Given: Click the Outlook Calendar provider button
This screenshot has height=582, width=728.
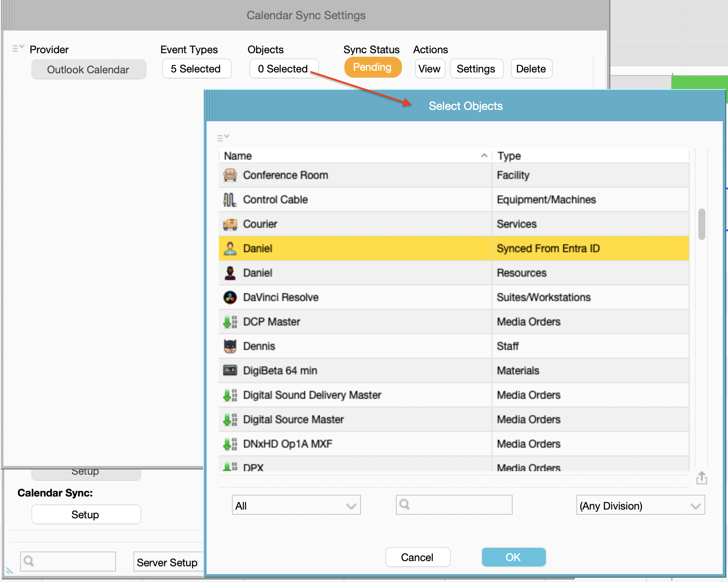Looking at the screenshot, I should (88, 69).
